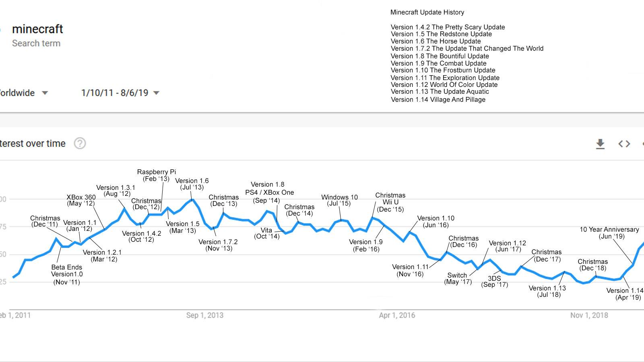Image resolution: width=644 pixels, height=362 pixels.
Task: Click the Minecraft Update History title
Action: point(427,12)
